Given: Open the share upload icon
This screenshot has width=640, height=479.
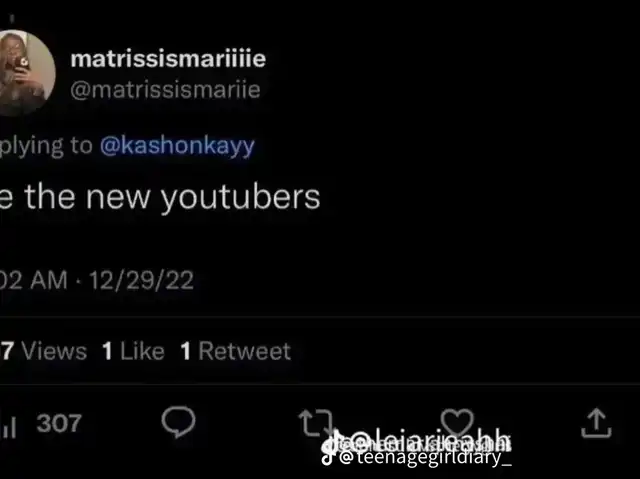Looking at the screenshot, I should [x=595, y=424].
